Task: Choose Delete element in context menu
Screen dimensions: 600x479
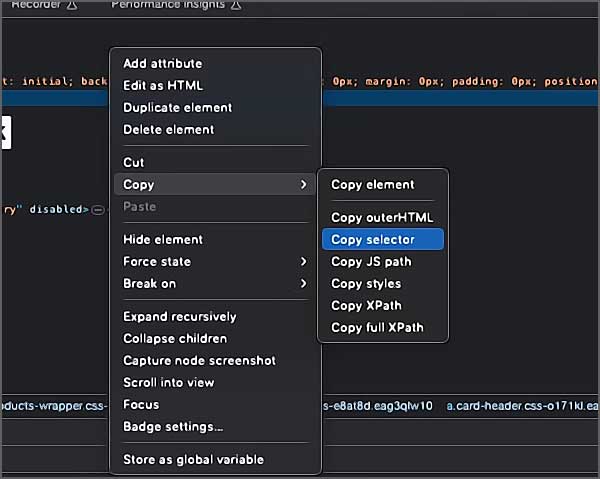Action: (x=215, y=129)
